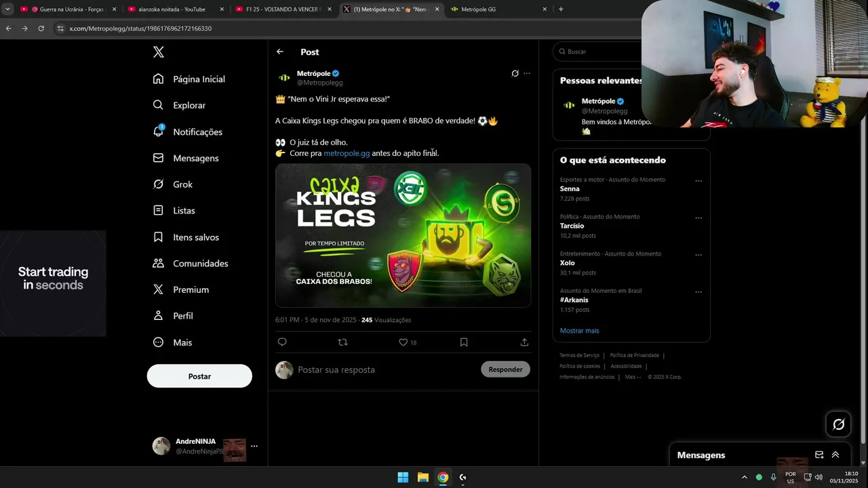Open a new browser tab
The width and height of the screenshot is (868, 488).
pos(561,9)
